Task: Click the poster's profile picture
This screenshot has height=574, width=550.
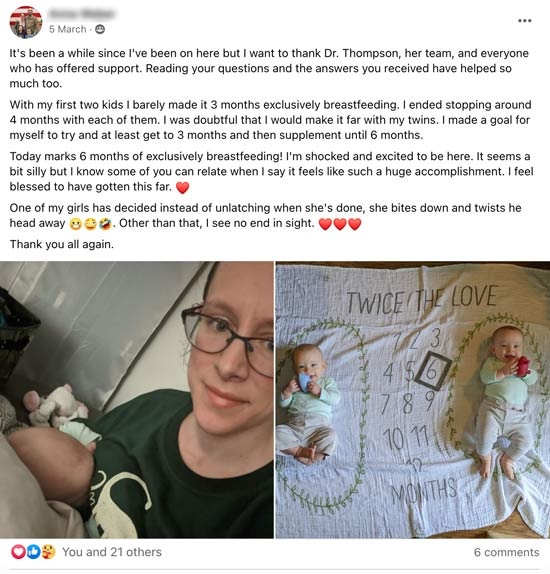Action: pos(26,22)
